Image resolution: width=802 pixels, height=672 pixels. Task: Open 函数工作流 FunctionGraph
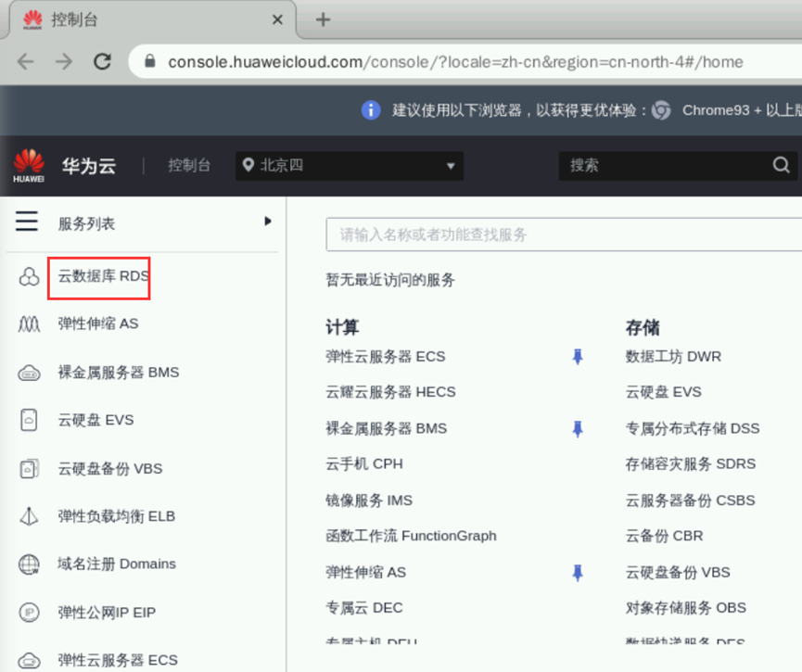coord(412,536)
